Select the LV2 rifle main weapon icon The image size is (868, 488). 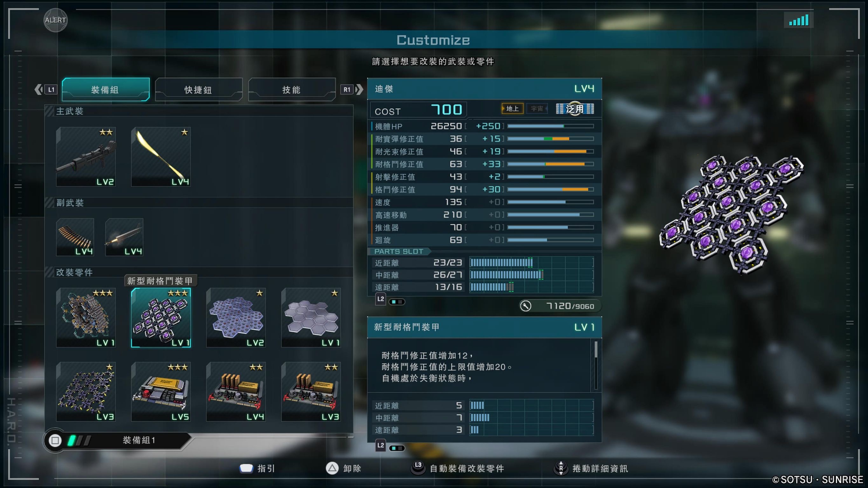coord(86,157)
